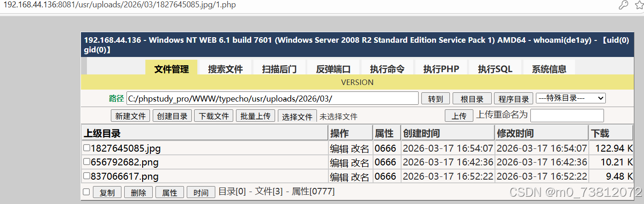The height and width of the screenshot is (204, 644).
Task: Click 改名 for 656792682.png
Action: click(x=360, y=162)
